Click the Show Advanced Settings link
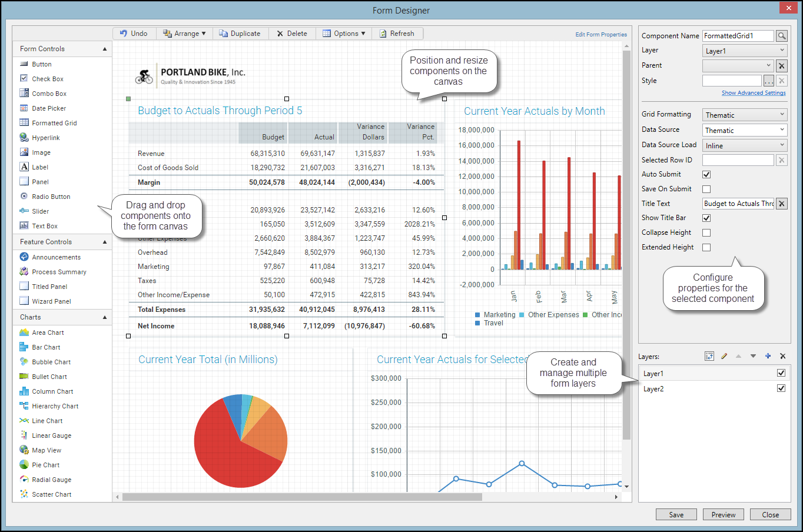This screenshot has height=532, width=803. [754, 93]
